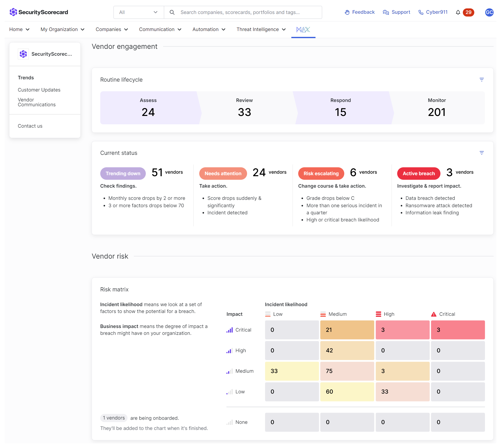Open Vendor Communications in sidebar
Image resolution: width=501 pixels, height=448 pixels.
37,102
